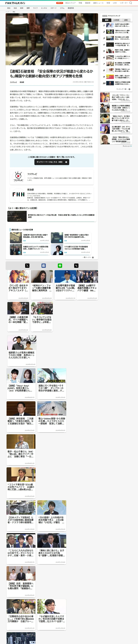The height and width of the screenshot is (644, 138).
Task: Click Outbrain logo under sidebar recommendations
Action: pyautogui.click(x=127, y=146)
